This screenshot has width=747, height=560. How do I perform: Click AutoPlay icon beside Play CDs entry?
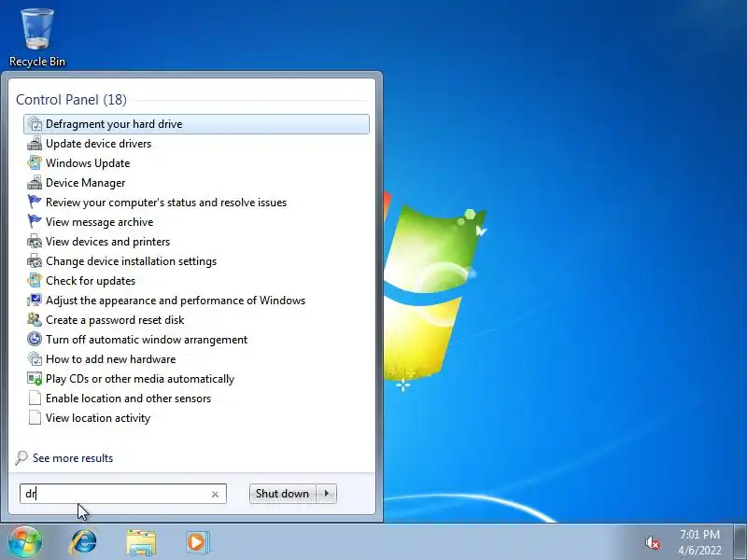[35, 379]
